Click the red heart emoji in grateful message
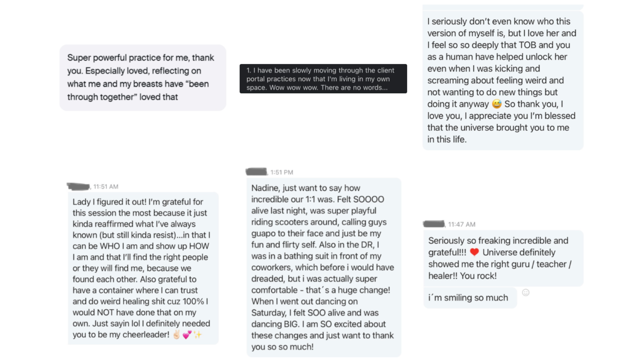This screenshot has width=644, height=362. [x=474, y=252]
